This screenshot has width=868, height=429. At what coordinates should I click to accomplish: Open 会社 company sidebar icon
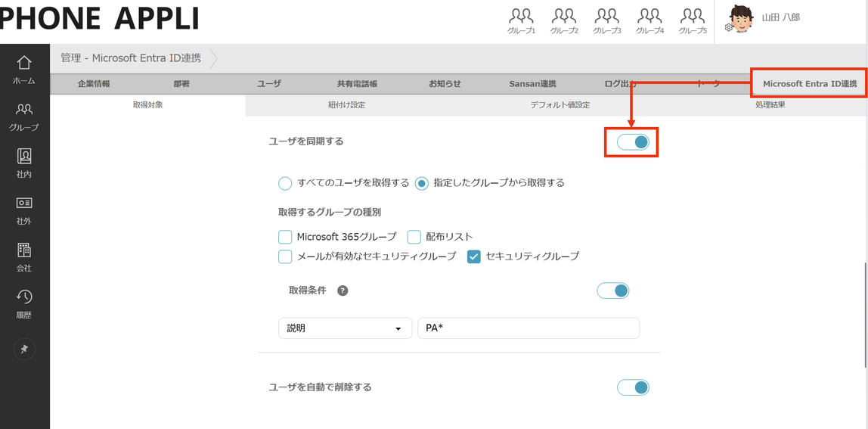tap(24, 257)
